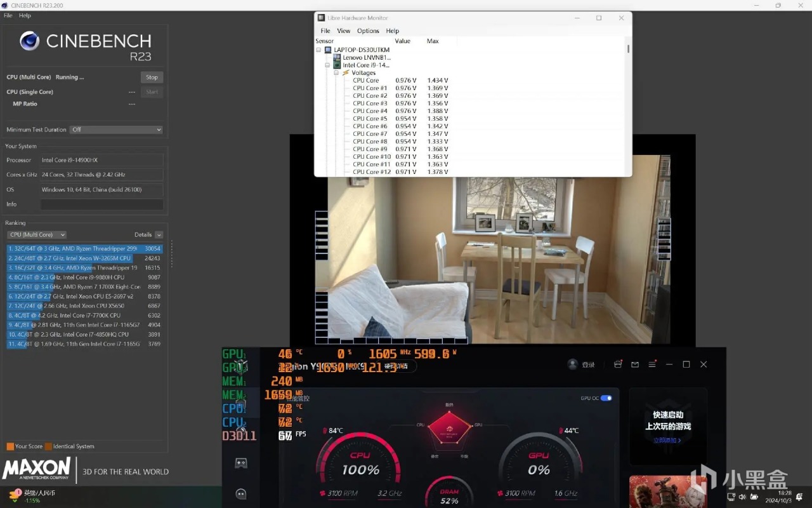
Task: Open the CPU (Multi Core) ranking dropdown
Action: point(37,235)
